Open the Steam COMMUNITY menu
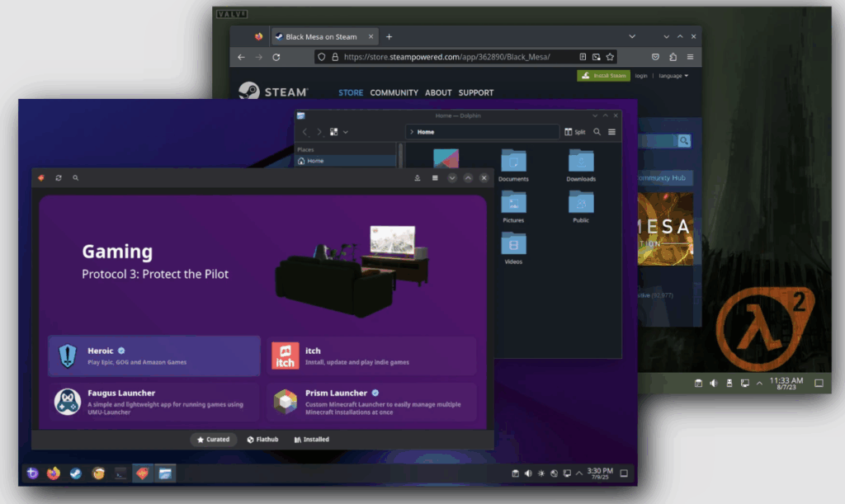845x504 pixels. point(394,92)
